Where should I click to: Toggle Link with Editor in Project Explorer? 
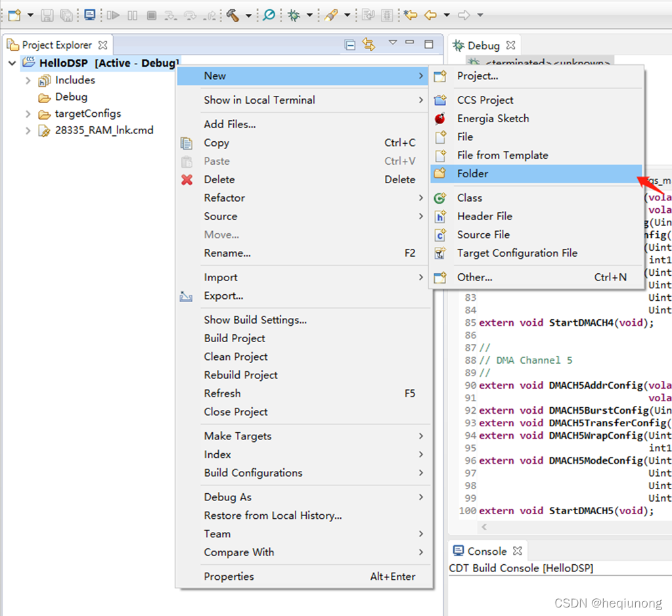(369, 44)
